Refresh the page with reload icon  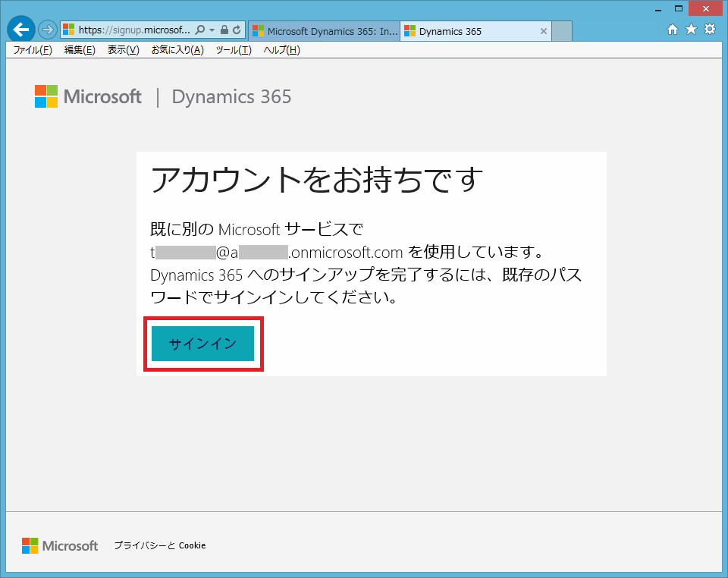[x=237, y=30]
